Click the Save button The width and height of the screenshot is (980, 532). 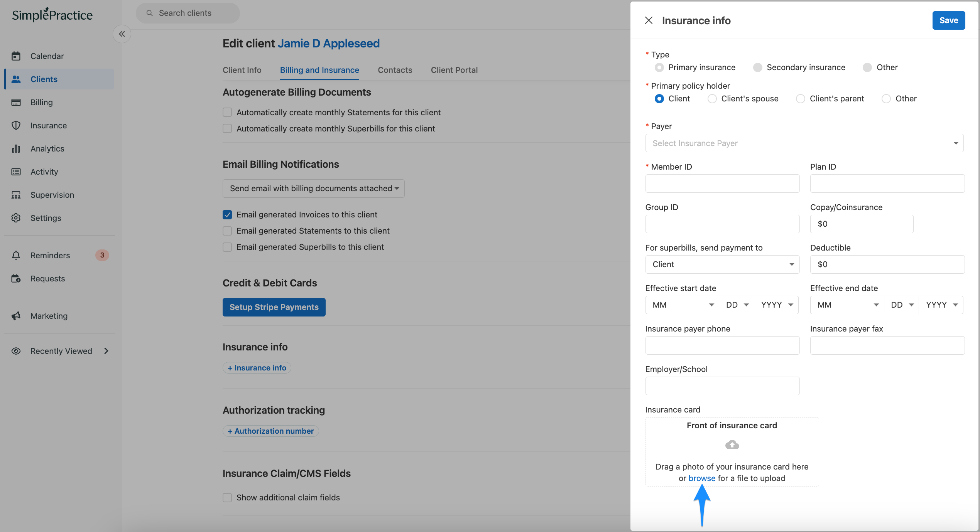click(x=948, y=20)
